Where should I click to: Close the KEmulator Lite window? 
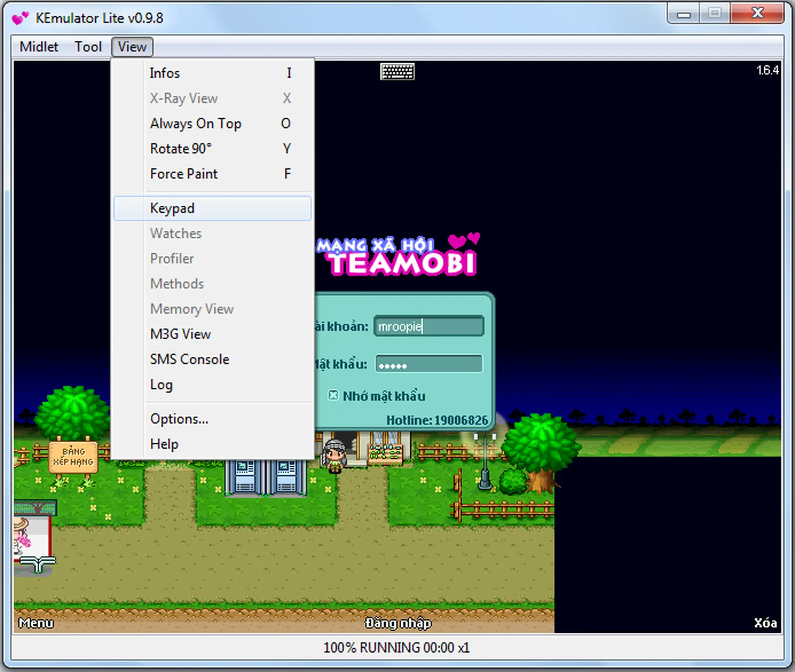coord(757,13)
